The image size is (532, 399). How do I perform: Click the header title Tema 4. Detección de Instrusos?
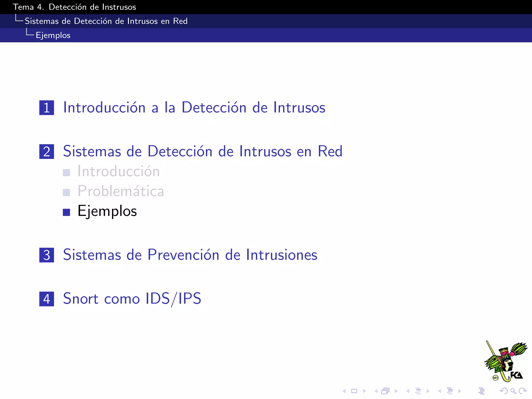tap(75, 7)
